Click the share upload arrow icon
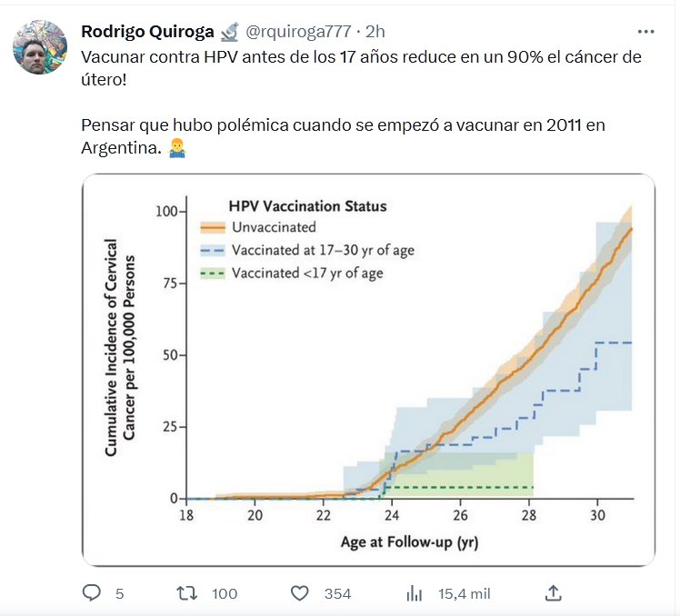The width and height of the screenshot is (680, 616). 553,593
